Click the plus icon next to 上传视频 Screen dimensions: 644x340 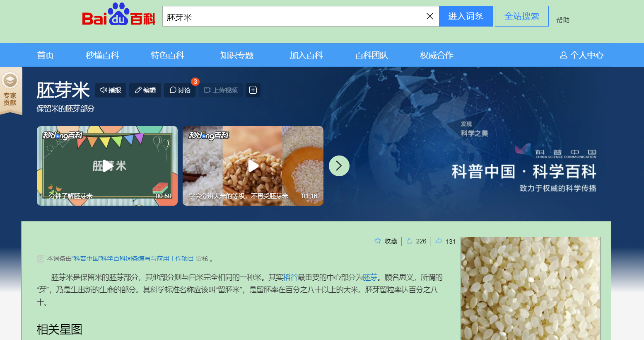253,90
